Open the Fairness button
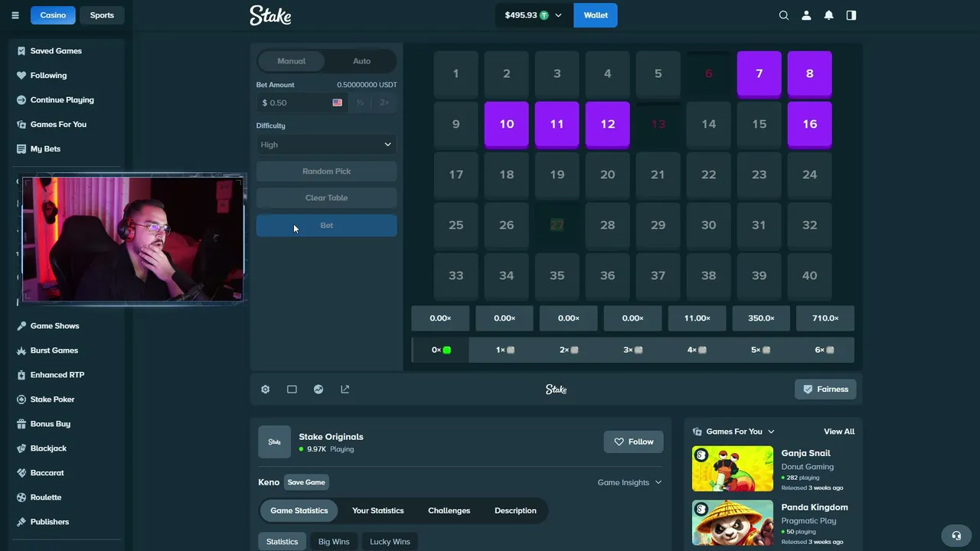The width and height of the screenshot is (980, 551). tap(825, 390)
